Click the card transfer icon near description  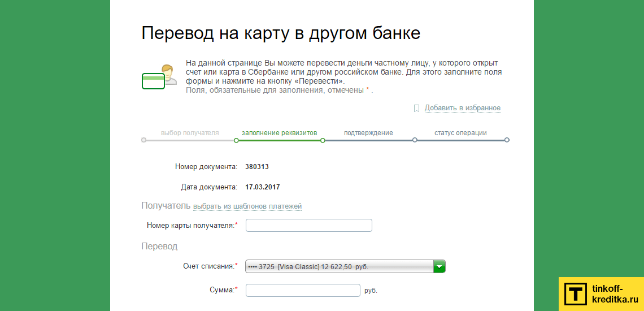pyautogui.click(x=159, y=76)
